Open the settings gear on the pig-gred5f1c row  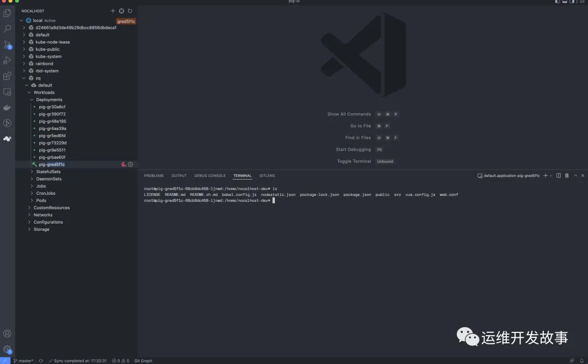coord(131,164)
